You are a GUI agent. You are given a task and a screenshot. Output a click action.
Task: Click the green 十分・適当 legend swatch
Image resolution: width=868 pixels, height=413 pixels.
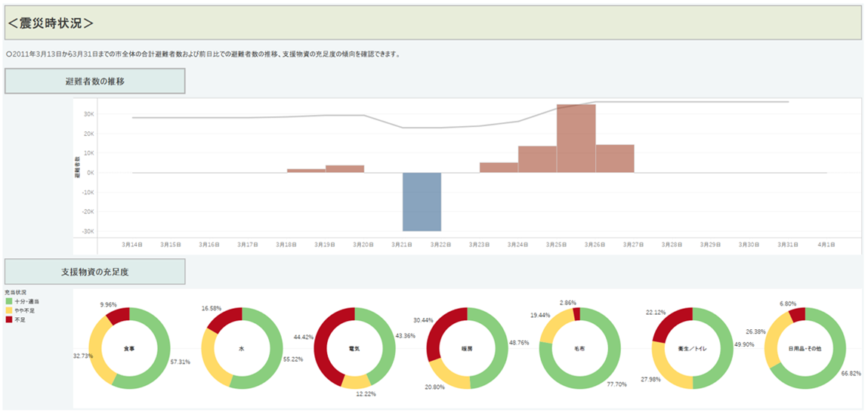(9, 301)
